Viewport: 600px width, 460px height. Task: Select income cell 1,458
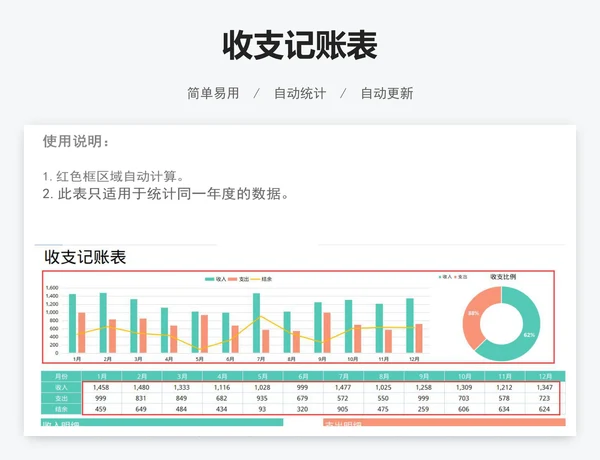[x=101, y=387]
